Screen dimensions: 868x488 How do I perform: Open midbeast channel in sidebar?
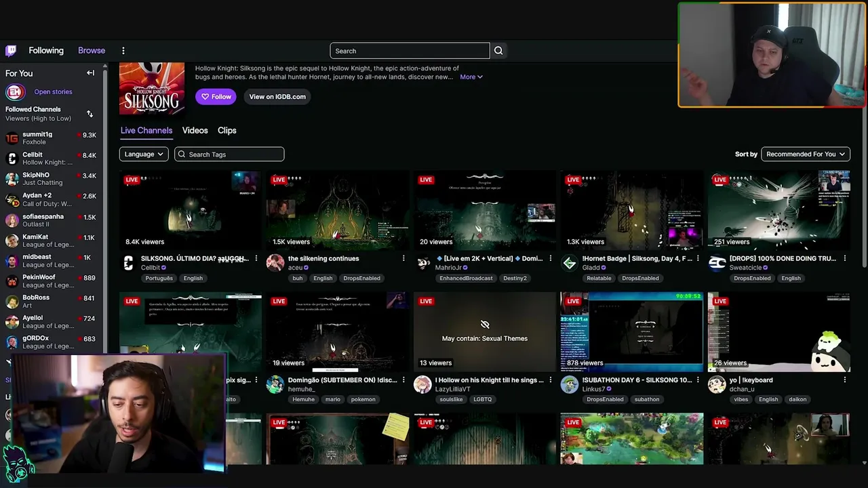coord(51,261)
